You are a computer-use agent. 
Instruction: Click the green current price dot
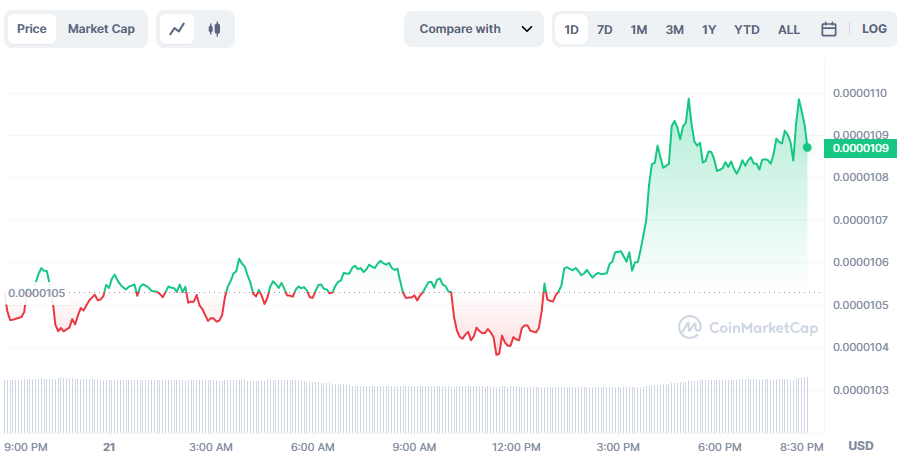807,147
